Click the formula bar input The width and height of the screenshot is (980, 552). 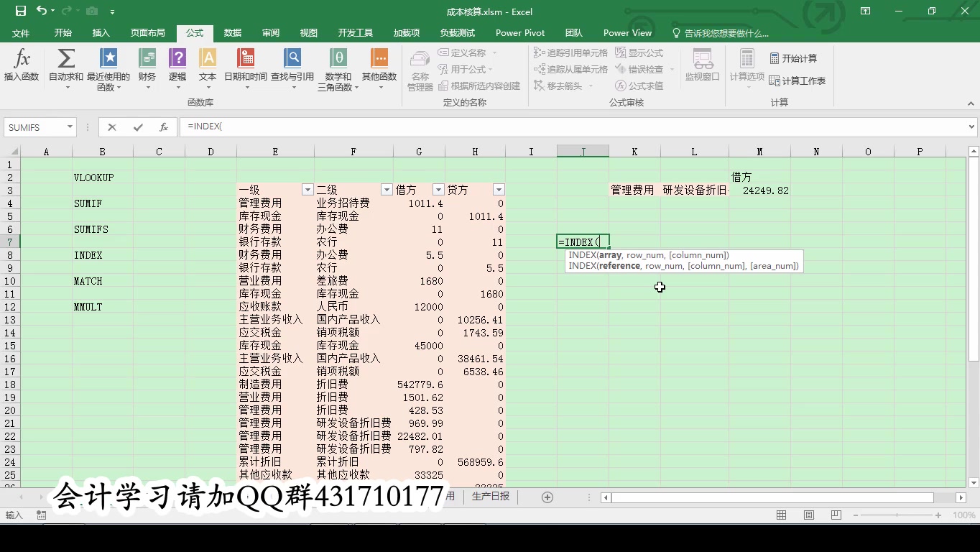(x=573, y=127)
